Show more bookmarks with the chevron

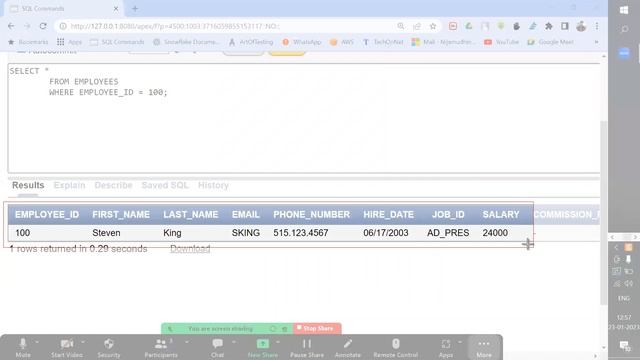[x=596, y=42]
